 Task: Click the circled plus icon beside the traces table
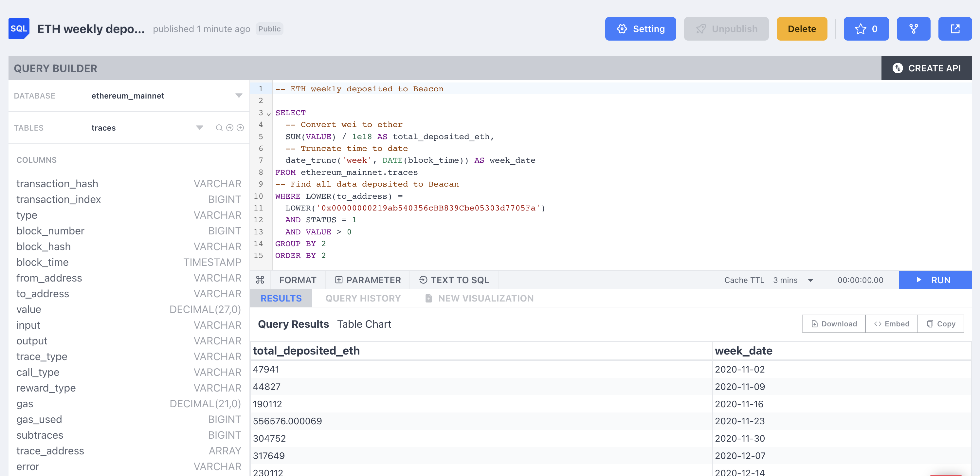click(240, 128)
